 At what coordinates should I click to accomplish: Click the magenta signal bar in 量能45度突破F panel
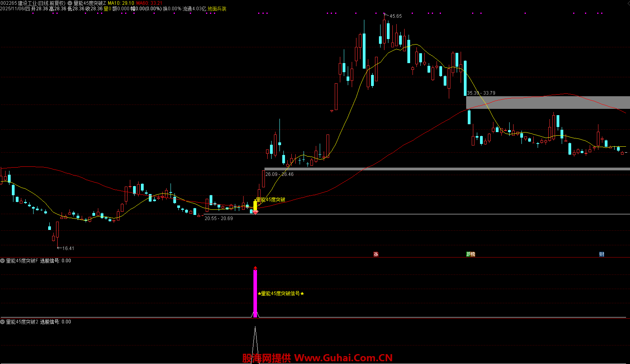[x=255, y=294]
